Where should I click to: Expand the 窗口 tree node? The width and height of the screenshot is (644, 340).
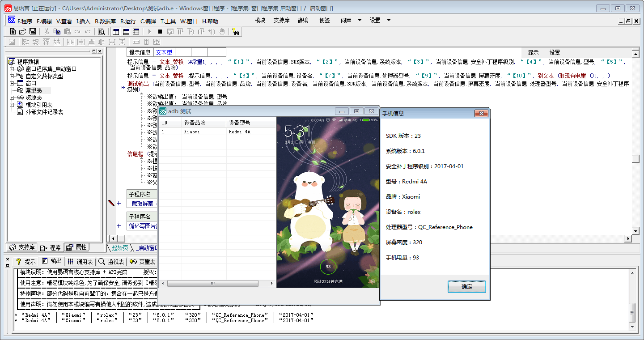pos(12,83)
